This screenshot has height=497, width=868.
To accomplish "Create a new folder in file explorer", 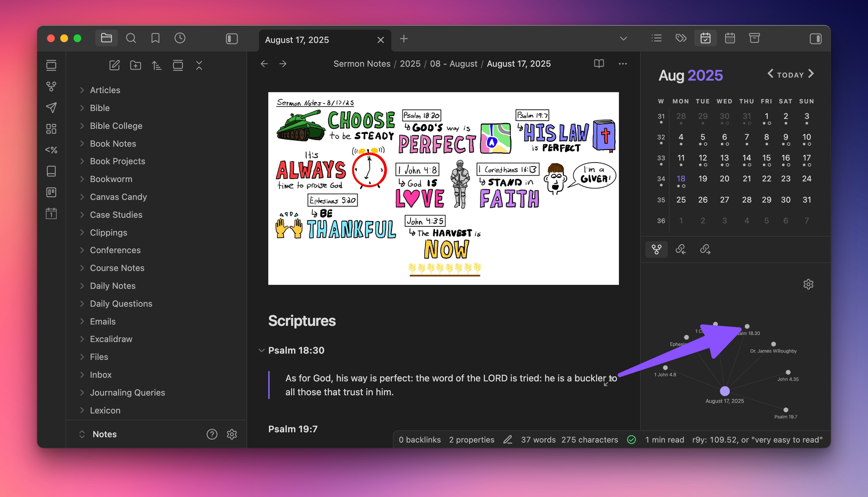I will [135, 65].
